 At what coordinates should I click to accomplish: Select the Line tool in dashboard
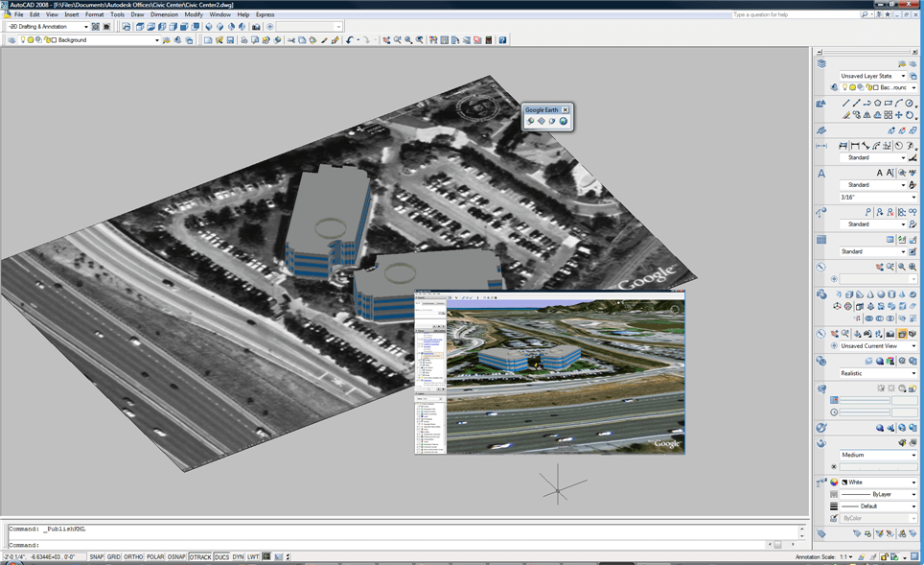[845, 104]
